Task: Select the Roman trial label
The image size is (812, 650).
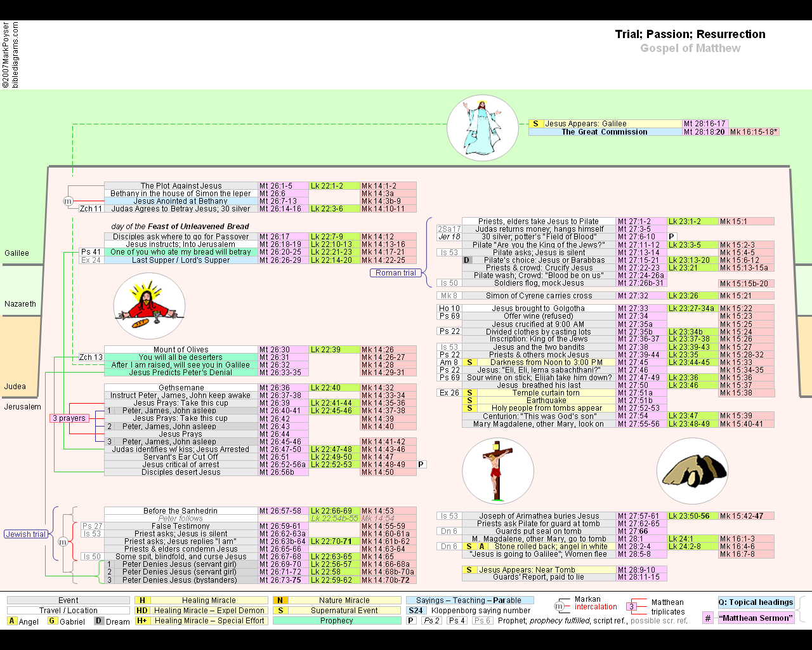Action: click(396, 272)
